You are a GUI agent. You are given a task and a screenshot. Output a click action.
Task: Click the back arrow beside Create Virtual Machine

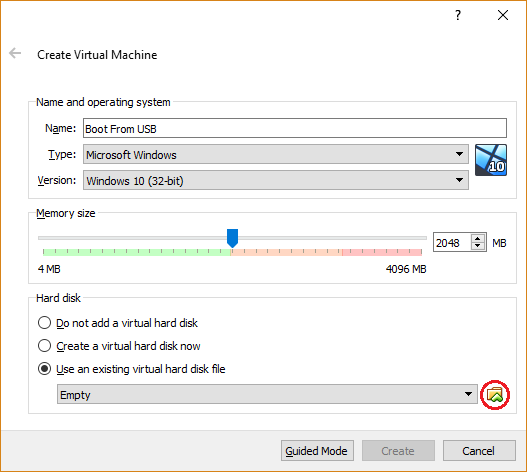[15, 53]
